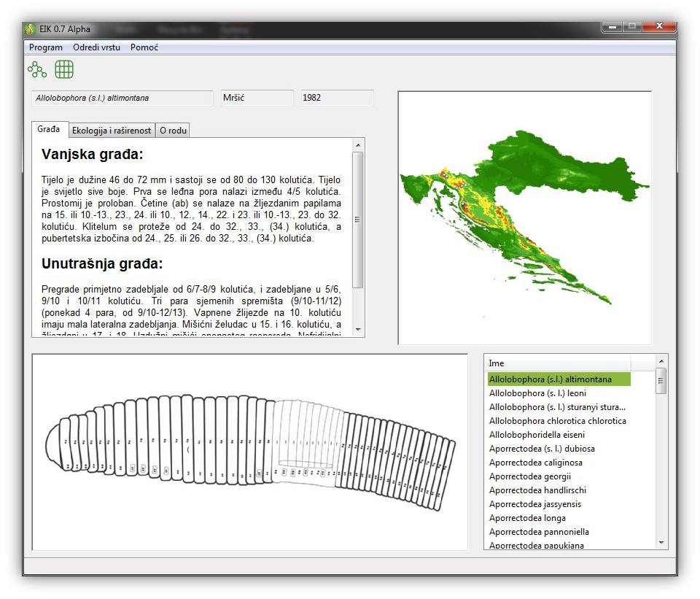Screen dimensions: 700x599
Task: Open the Odredi vrstu menu
Action: [x=96, y=47]
